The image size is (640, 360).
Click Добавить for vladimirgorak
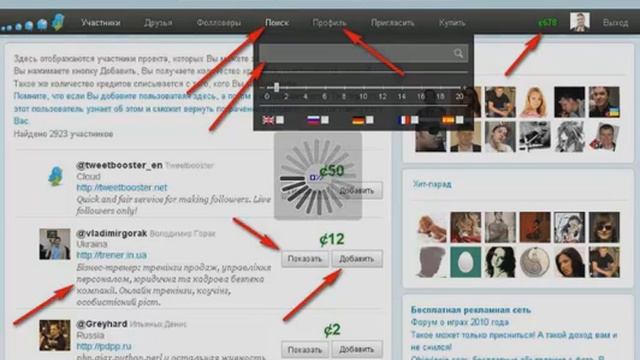tap(357, 259)
